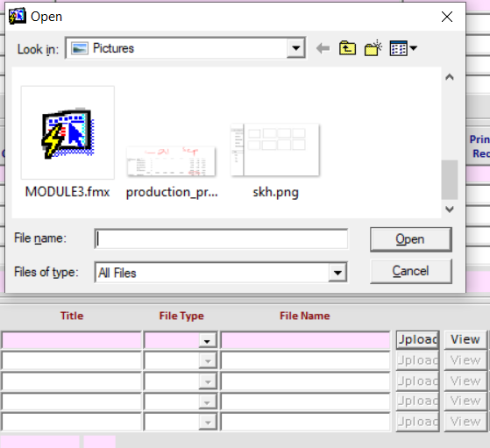Select the skh.png thumbnail
The width and height of the screenshot is (490, 448).
point(275,150)
